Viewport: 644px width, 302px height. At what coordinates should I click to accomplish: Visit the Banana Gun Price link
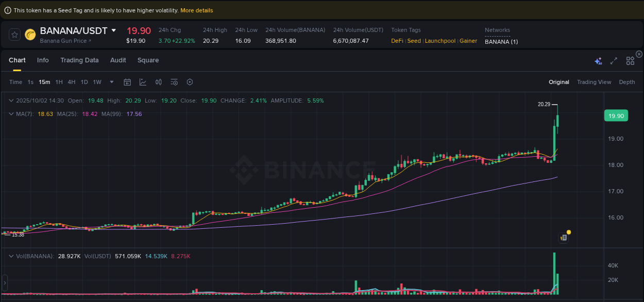tap(64, 41)
